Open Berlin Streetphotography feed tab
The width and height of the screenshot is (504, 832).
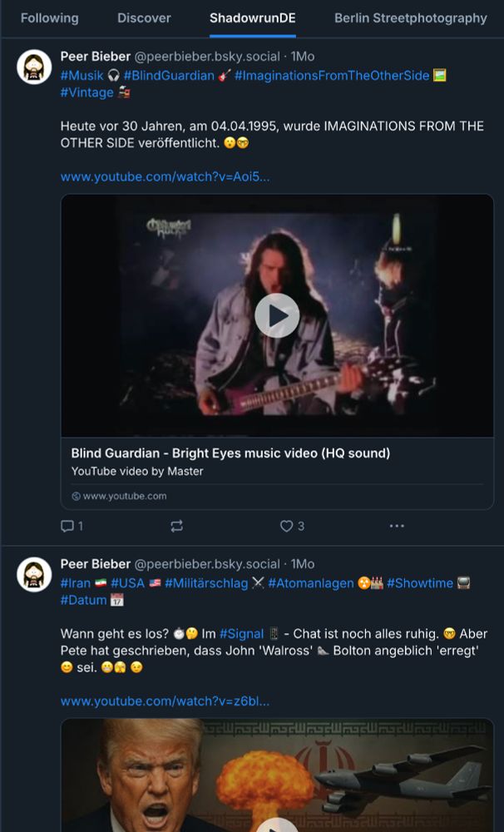[411, 17]
